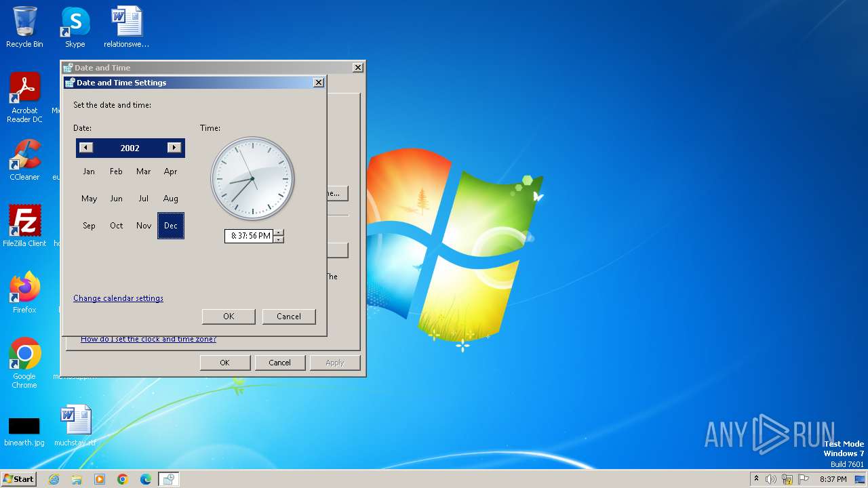Select May in the month grid

pyautogui.click(x=89, y=199)
